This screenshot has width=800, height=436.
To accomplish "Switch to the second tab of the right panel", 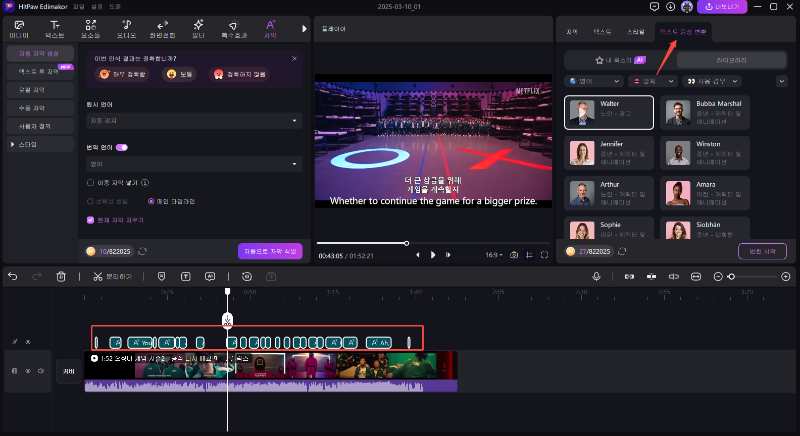I will point(602,32).
